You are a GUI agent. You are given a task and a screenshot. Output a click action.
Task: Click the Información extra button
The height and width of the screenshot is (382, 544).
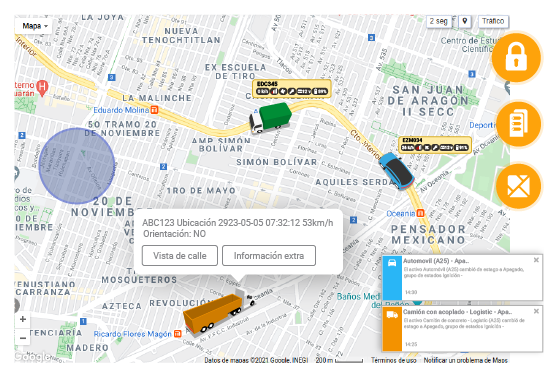pyautogui.click(x=269, y=256)
